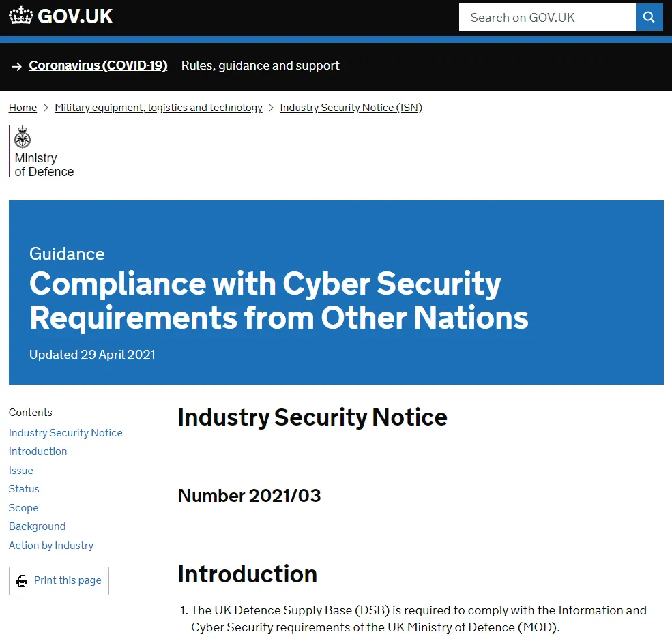
Task: Click the printer icon
Action: point(22,581)
